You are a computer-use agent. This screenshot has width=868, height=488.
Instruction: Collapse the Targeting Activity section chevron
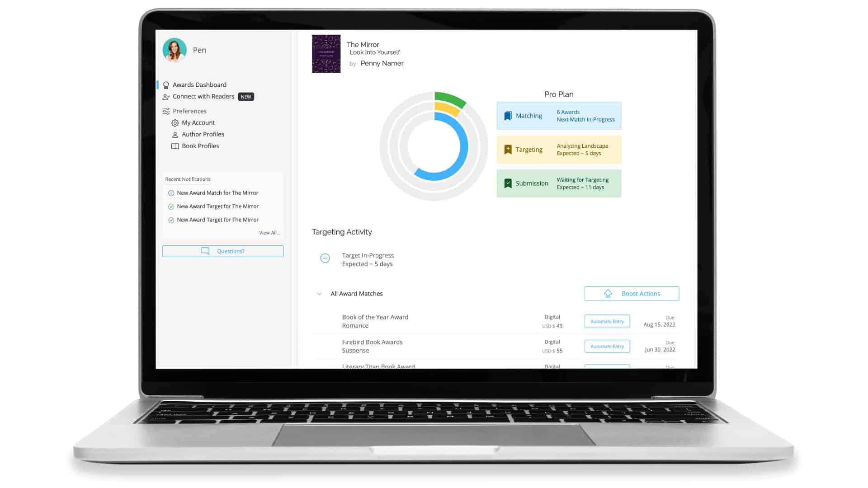[x=320, y=293]
